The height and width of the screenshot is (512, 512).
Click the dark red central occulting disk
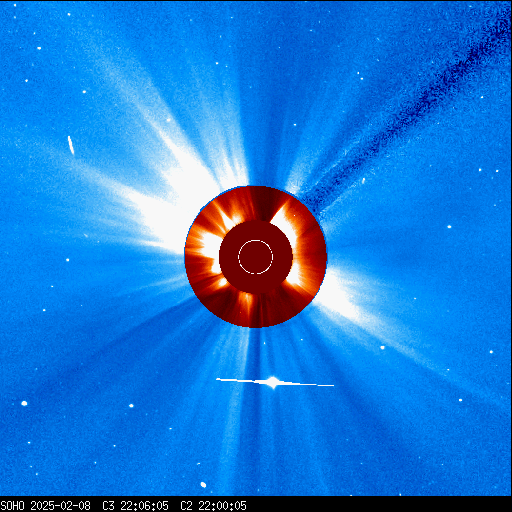point(256,257)
